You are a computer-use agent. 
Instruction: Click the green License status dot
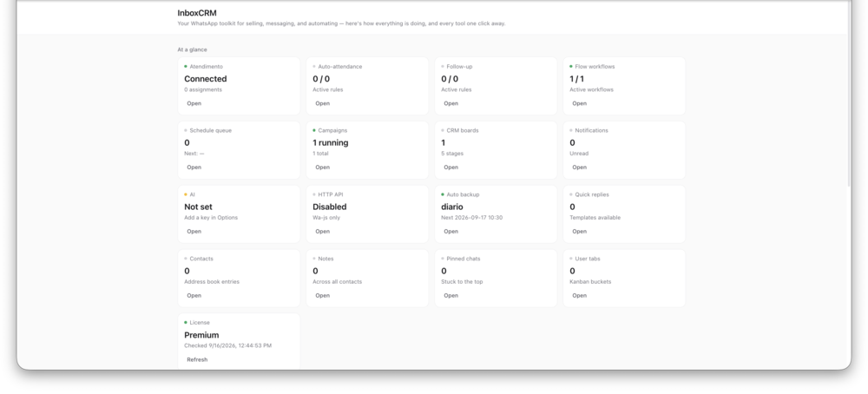pos(186,323)
